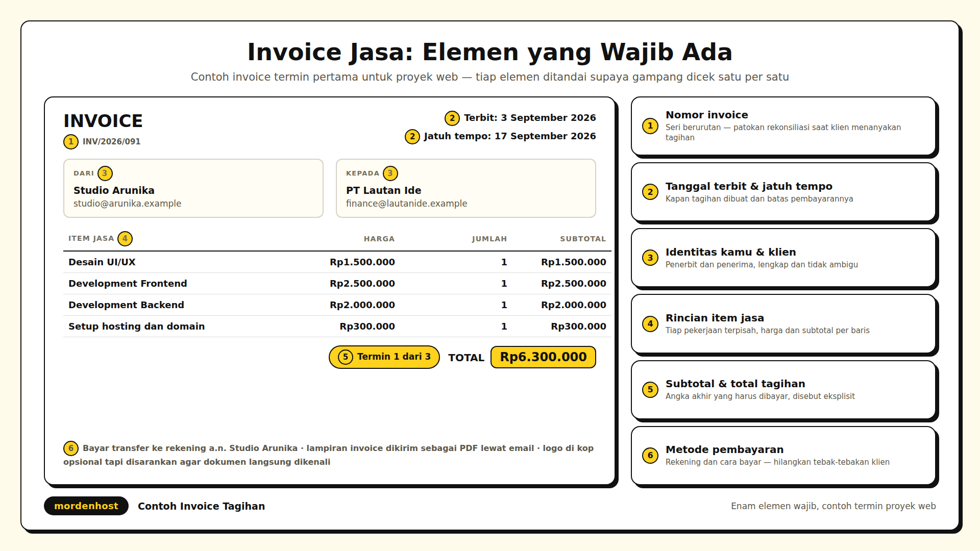This screenshot has width=980, height=551.
Task: Select the "Termin 1 dari 3" pill
Action: [384, 357]
